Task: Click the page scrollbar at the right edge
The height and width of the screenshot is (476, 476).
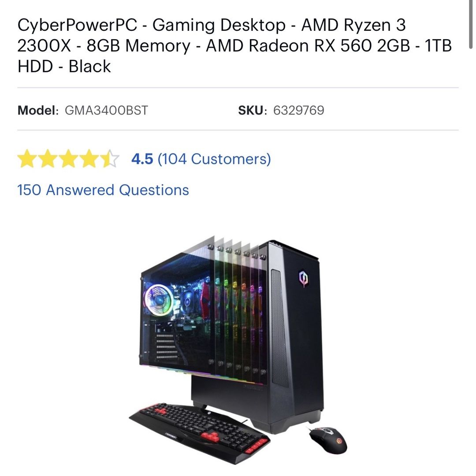Action: [x=471, y=24]
